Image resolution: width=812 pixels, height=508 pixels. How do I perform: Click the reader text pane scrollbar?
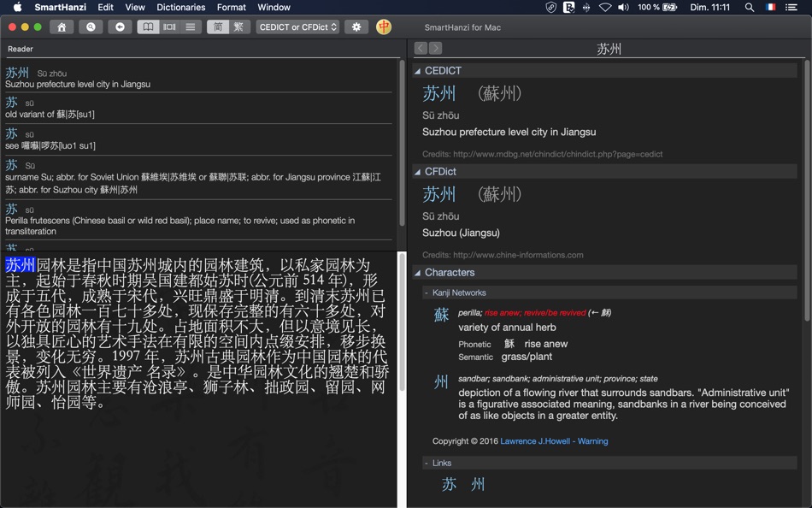tap(402, 322)
